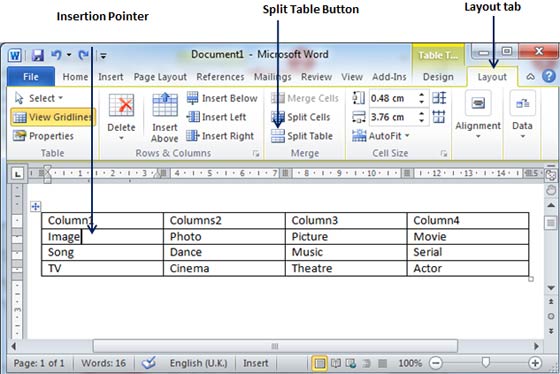Click Split Cells
The width and height of the screenshot is (560, 374).
point(300,117)
